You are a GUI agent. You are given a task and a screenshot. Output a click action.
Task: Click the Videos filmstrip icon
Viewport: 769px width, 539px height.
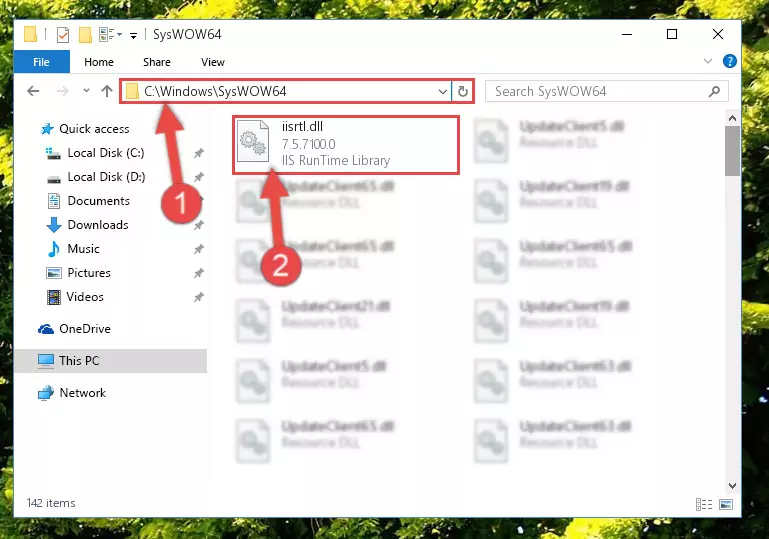[53, 297]
